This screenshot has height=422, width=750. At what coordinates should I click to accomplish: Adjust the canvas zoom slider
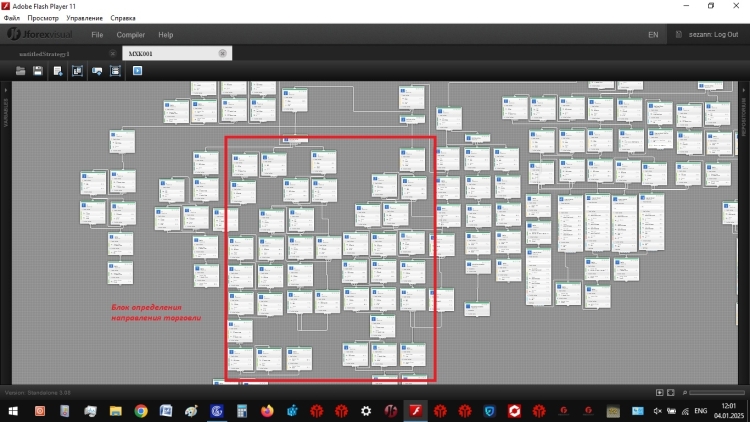(717, 393)
